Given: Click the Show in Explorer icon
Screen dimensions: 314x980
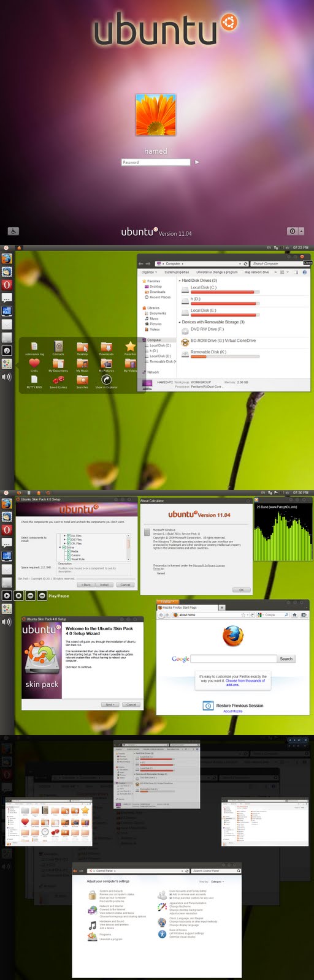Looking at the screenshot, I should (x=106, y=380).
